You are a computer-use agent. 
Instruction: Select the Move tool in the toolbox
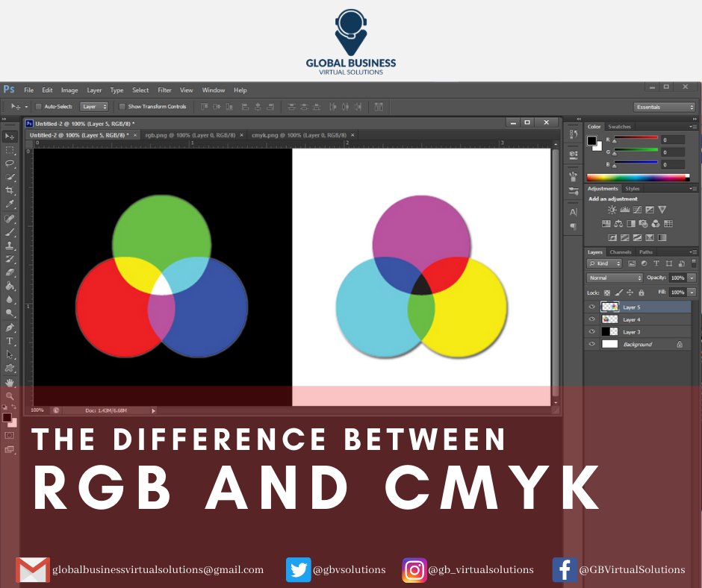click(10, 136)
